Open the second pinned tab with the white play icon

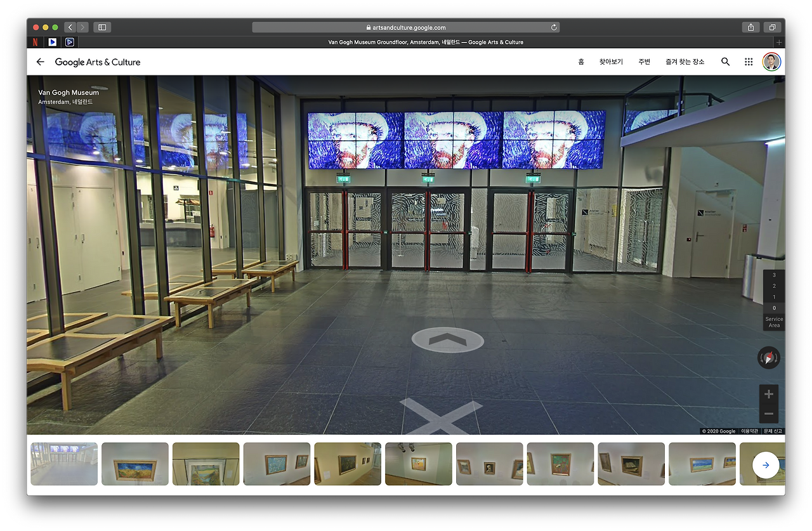click(x=53, y=43)
